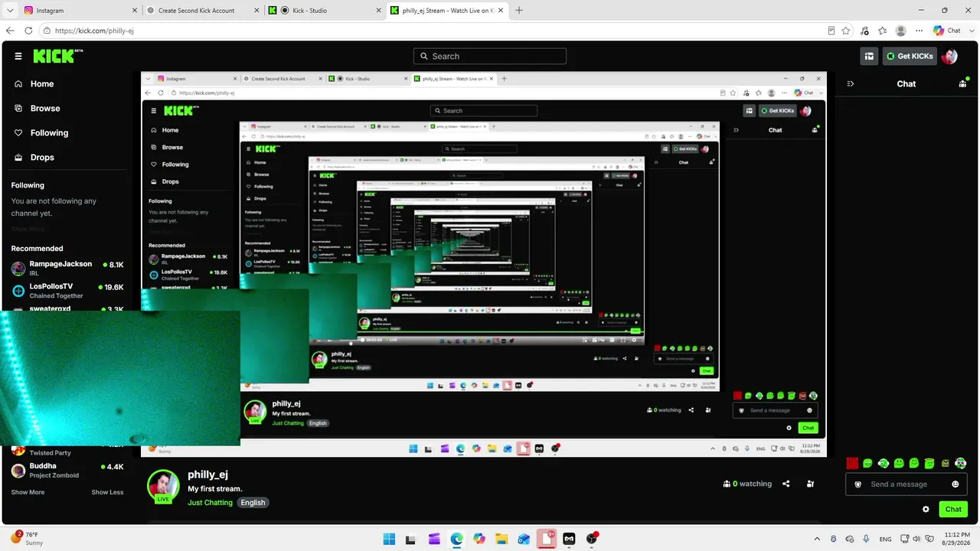Viewport: 980px width, 551px height.
Task: Switch to the Kick - Studio tab
Action: 324,11
